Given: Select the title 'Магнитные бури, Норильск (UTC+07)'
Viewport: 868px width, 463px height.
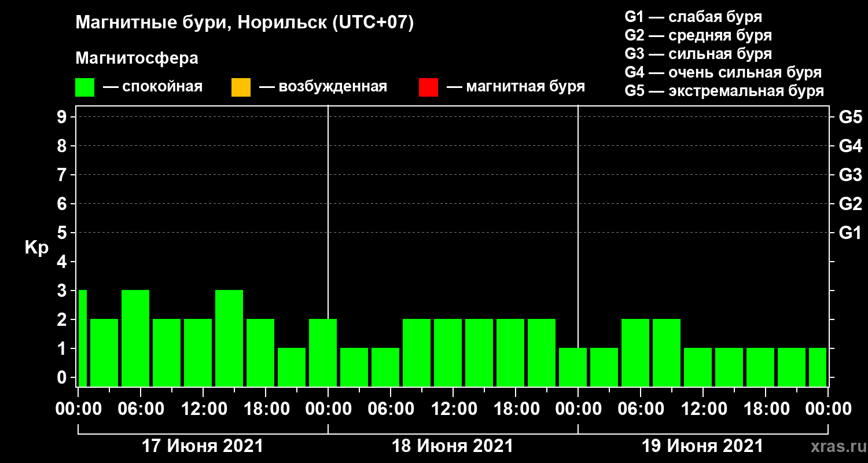Looking at the screenshot, I should 245,23.
